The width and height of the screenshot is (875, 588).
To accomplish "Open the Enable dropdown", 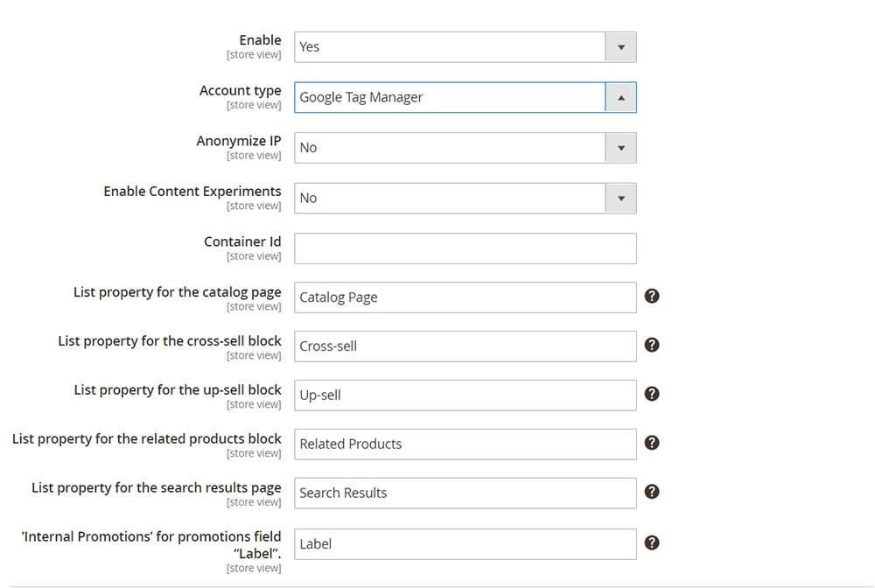I will point(621,46).
